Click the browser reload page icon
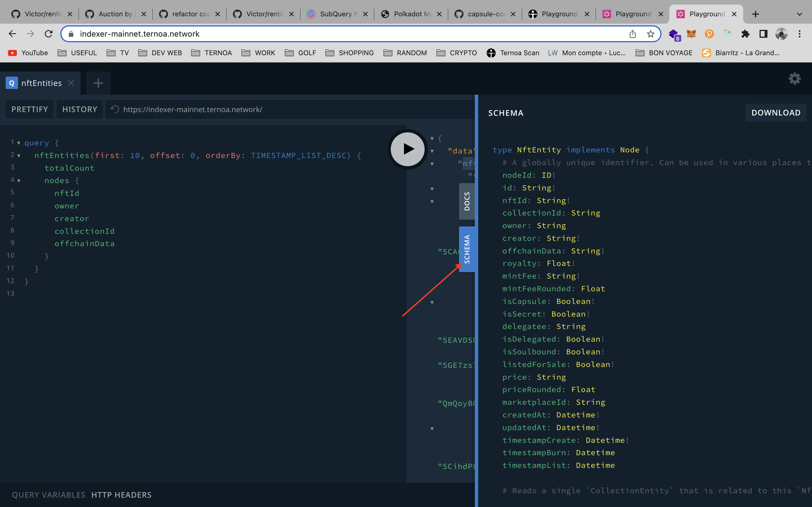 coord(49,34)
